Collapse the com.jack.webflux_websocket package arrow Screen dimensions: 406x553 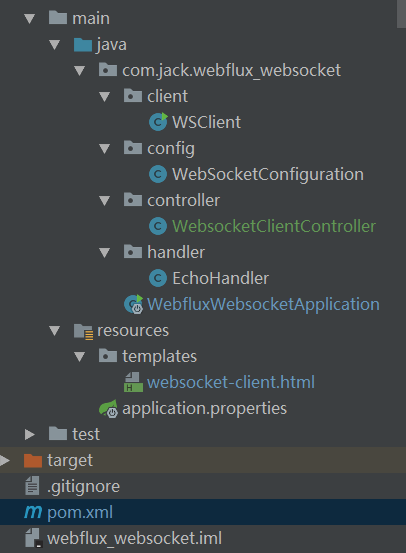[x=80, y=71]
